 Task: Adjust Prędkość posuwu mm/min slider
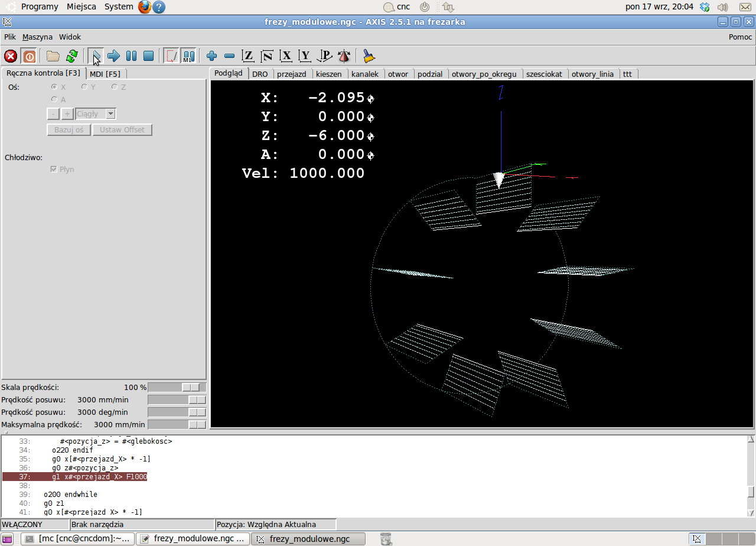pyautogui.click(x=177, y=399)
